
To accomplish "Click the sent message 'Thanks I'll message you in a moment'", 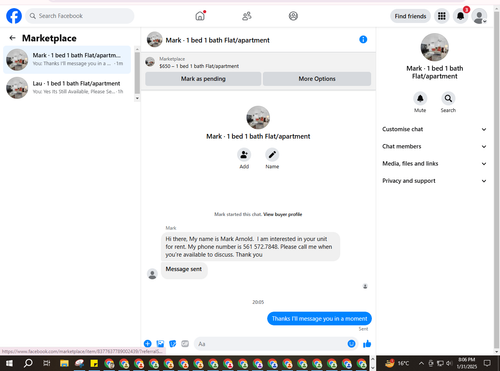I will (x=319, y=319).
